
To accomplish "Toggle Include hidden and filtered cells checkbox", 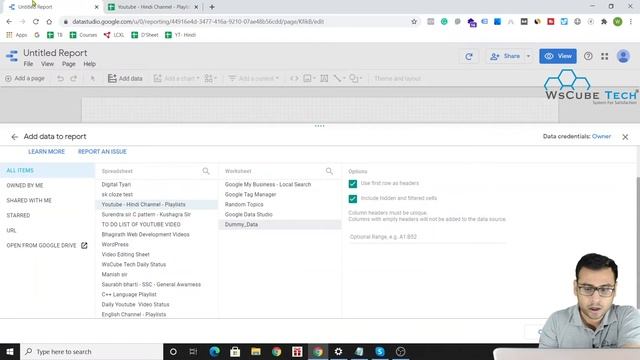I will 353,199.
